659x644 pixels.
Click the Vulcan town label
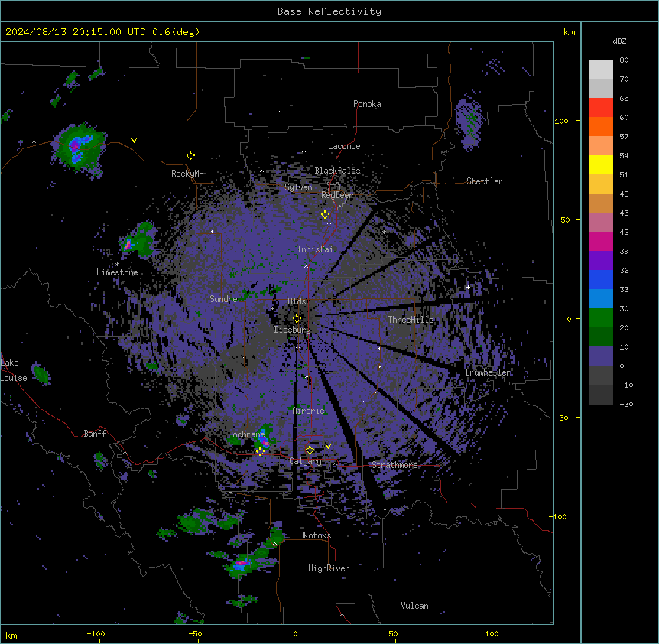tap(414, 606)
